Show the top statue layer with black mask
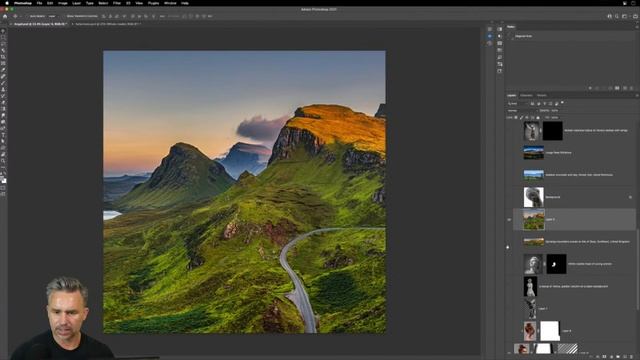The image size is (640, 360). (509, 131)
